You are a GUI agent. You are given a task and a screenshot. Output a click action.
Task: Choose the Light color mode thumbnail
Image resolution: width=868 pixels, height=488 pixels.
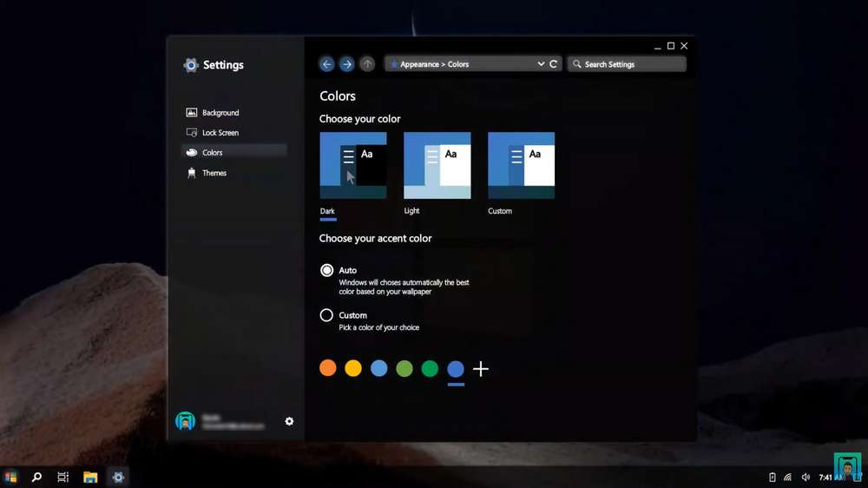coord(437,165)
